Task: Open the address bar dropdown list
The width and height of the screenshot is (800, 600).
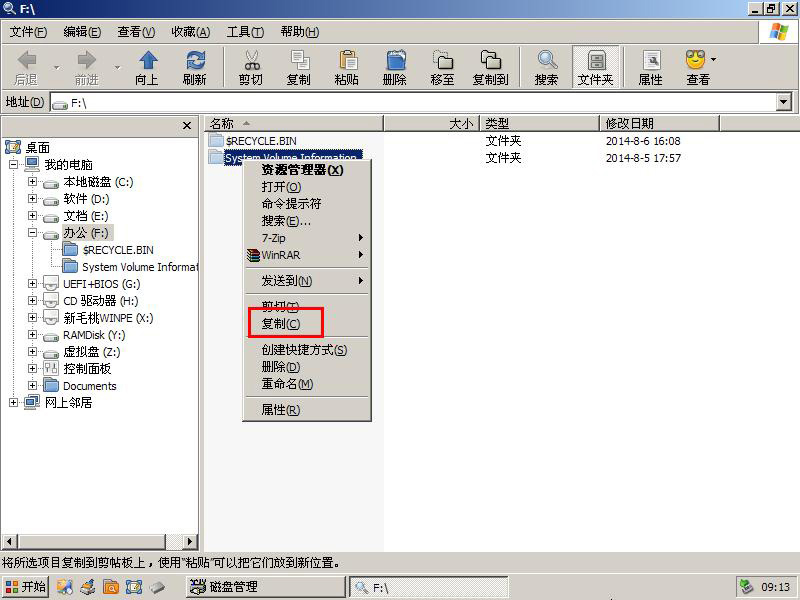Action: [784, 102]
